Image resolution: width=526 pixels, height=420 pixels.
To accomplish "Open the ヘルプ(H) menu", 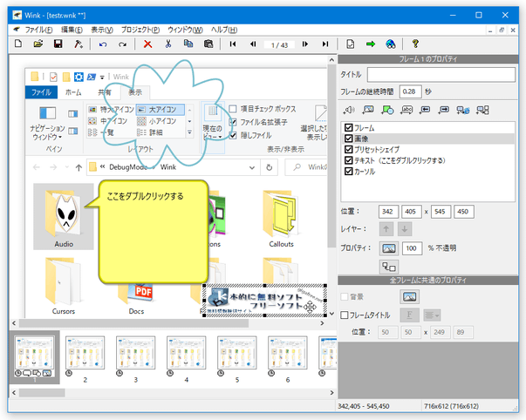I will (x=224, y=30).
